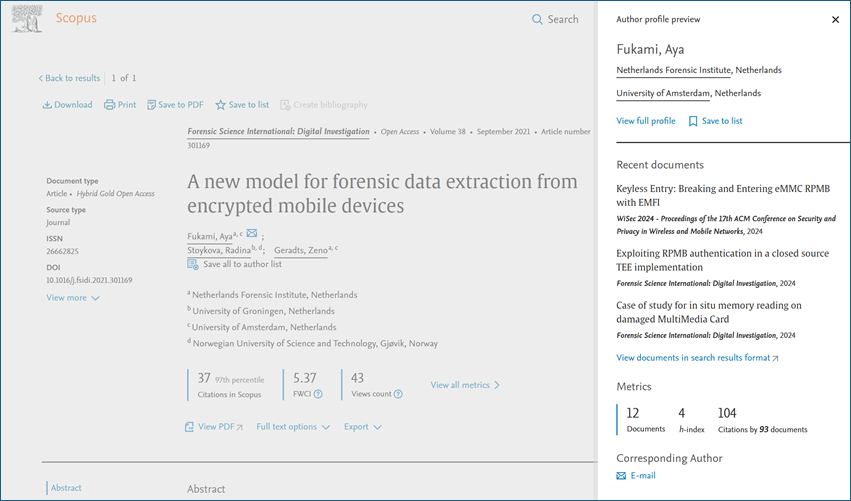851x501 pixels.
Task: Click the star Save to list icon
Action: pos(221,105)
